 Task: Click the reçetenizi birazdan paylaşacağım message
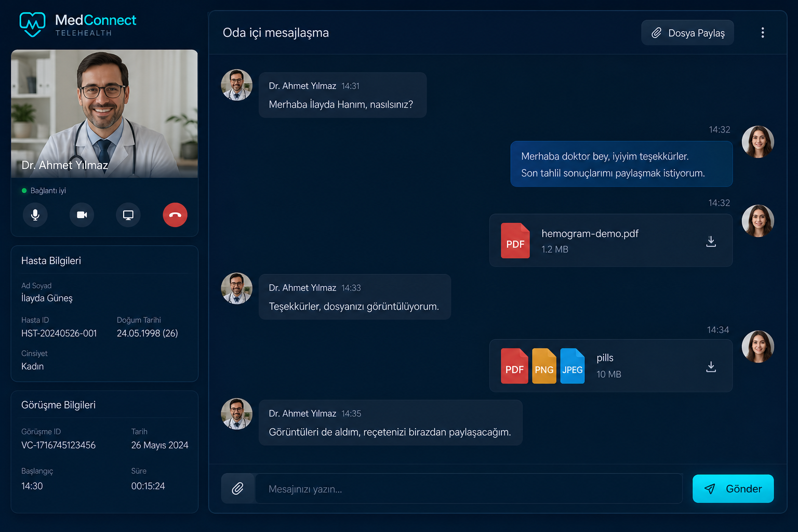[390, 432]
